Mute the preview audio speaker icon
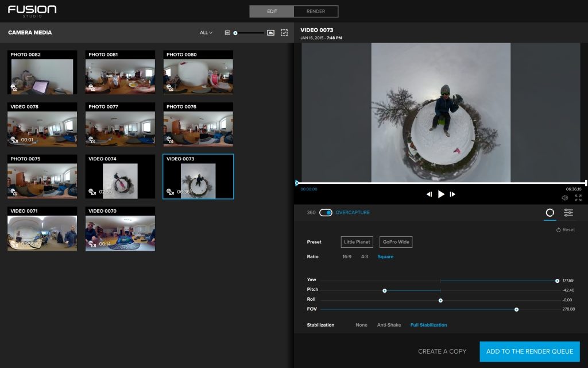Viewport: 588px width, 368px height. tap(565, 198)
